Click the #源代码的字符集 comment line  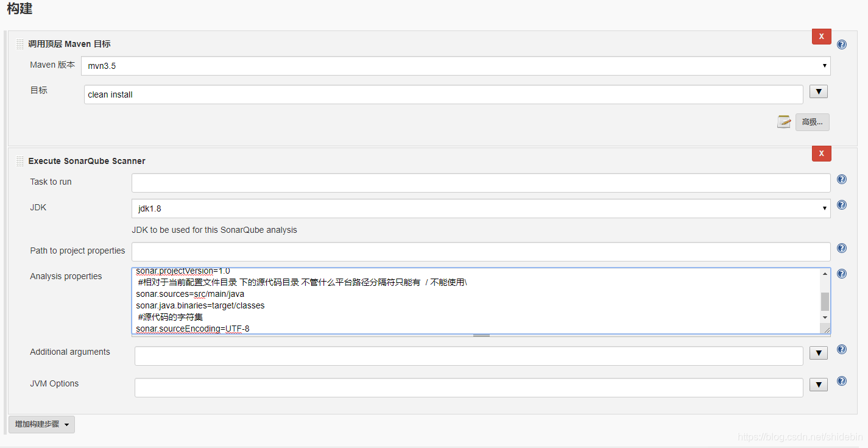click(x=171, y=317)
